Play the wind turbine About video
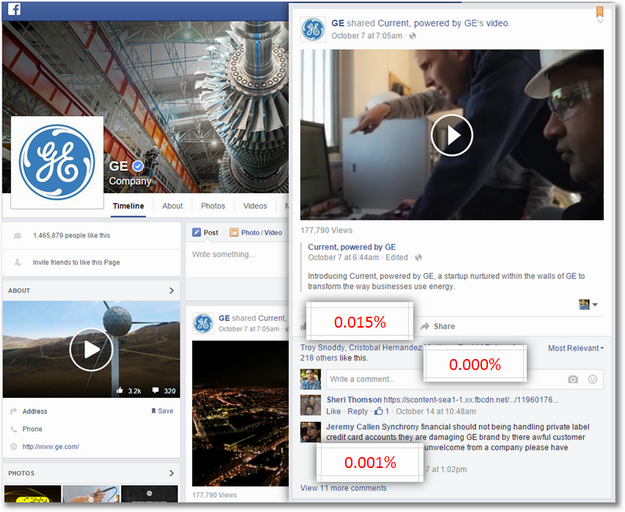The height and width of the screenshot is (512, 625). pyautogui.click(x=91, y=349)
